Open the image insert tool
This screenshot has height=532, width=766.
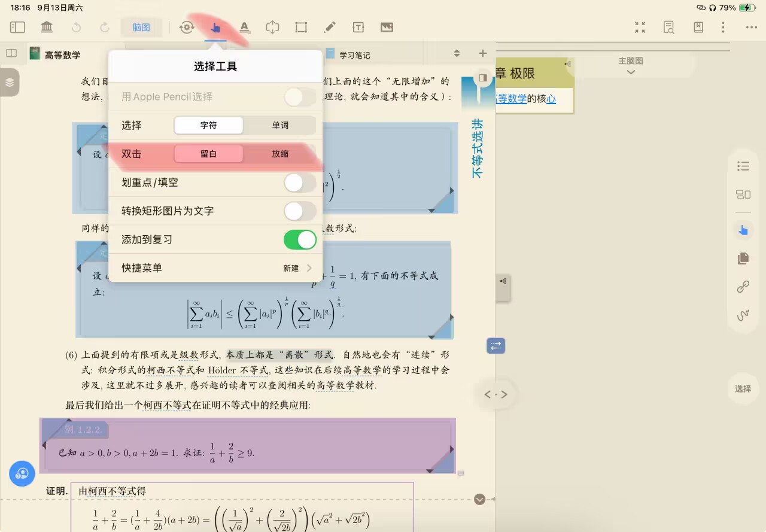pos(387,27)
